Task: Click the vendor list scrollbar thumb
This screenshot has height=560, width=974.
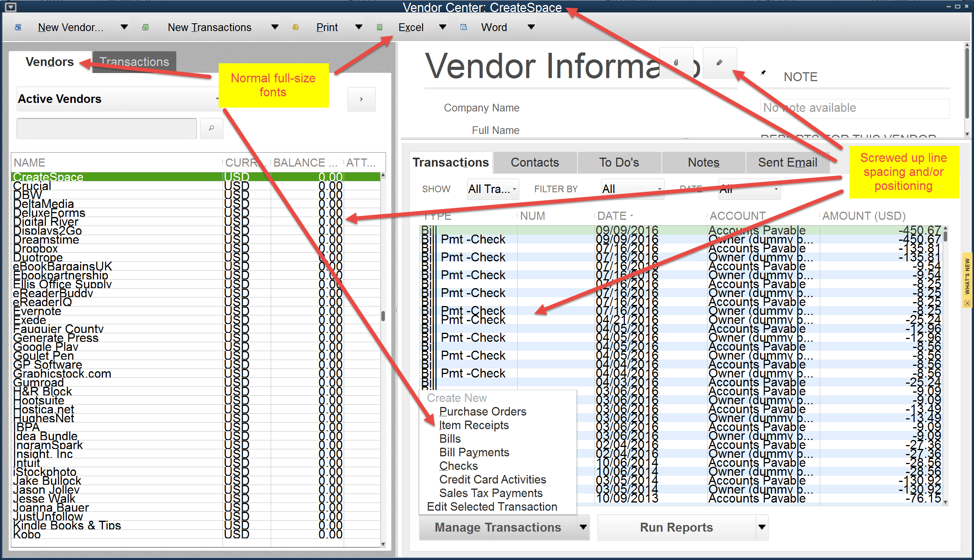Action: (383, 316)
